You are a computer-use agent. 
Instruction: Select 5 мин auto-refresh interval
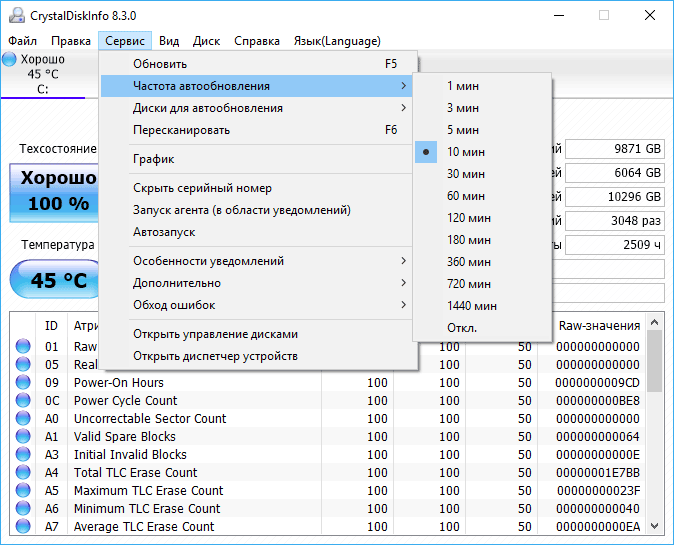coord(482,130)
